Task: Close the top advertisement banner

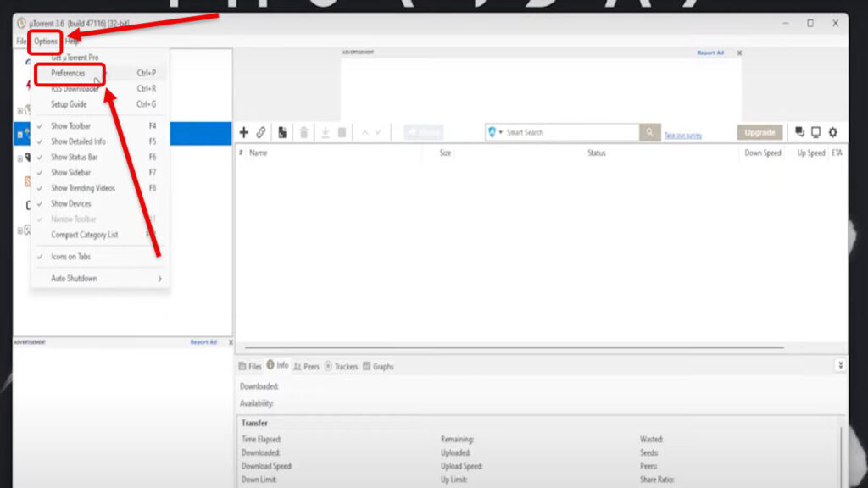Action: click(x=739, y=53)
